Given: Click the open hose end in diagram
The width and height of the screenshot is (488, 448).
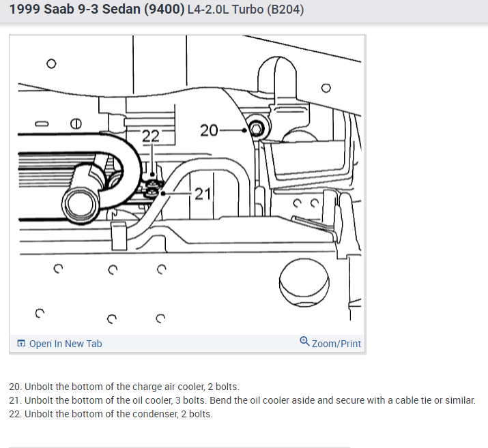Looking at the screenshot, I should (81, 205).
